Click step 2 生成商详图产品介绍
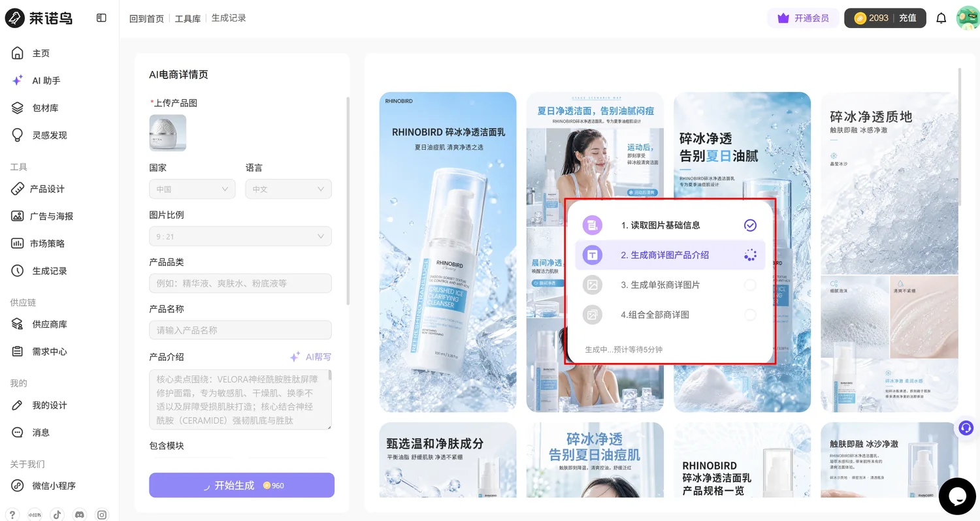Viewport: 980px width, 521px height. tap(670, 255)
